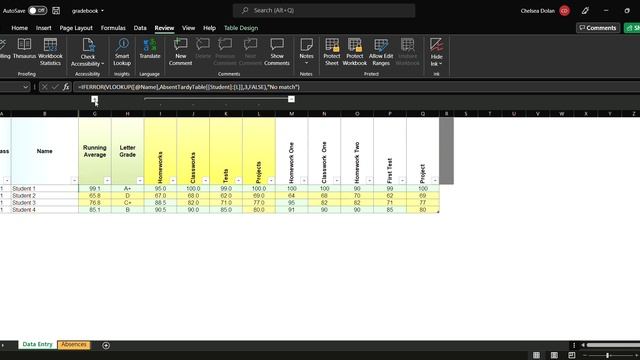This screenshot has height=360, width=640.
Task: Collapse the column group minus above column M
Action: coord(291,99)
